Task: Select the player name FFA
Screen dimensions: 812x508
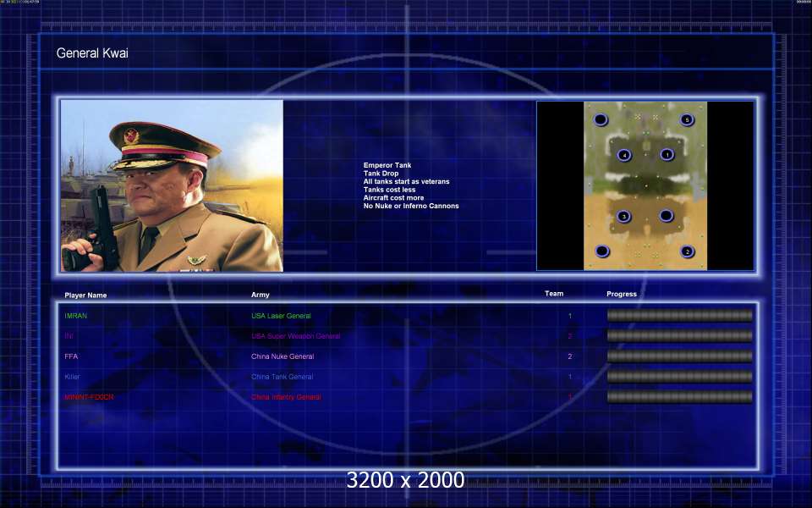Action: [x=71, y=356]
